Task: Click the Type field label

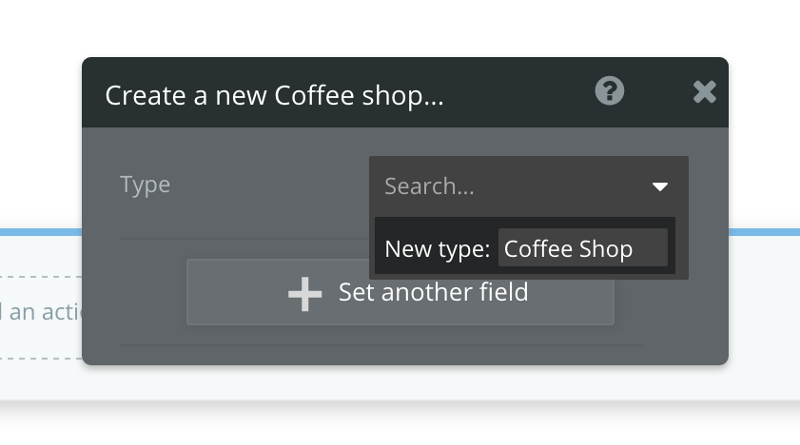Action: pyautogui.click(x=145, y=185)
